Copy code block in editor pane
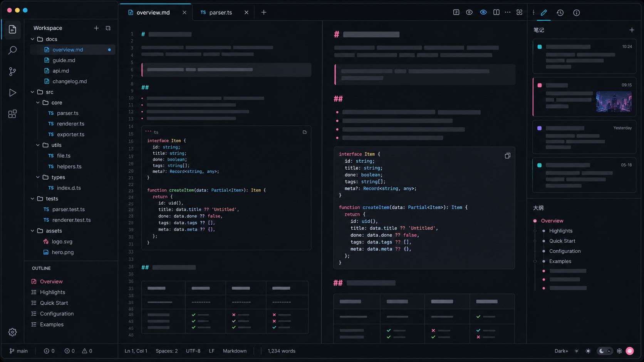The width and height of the screenshot is (644, 362). click(x=305, y=132)
